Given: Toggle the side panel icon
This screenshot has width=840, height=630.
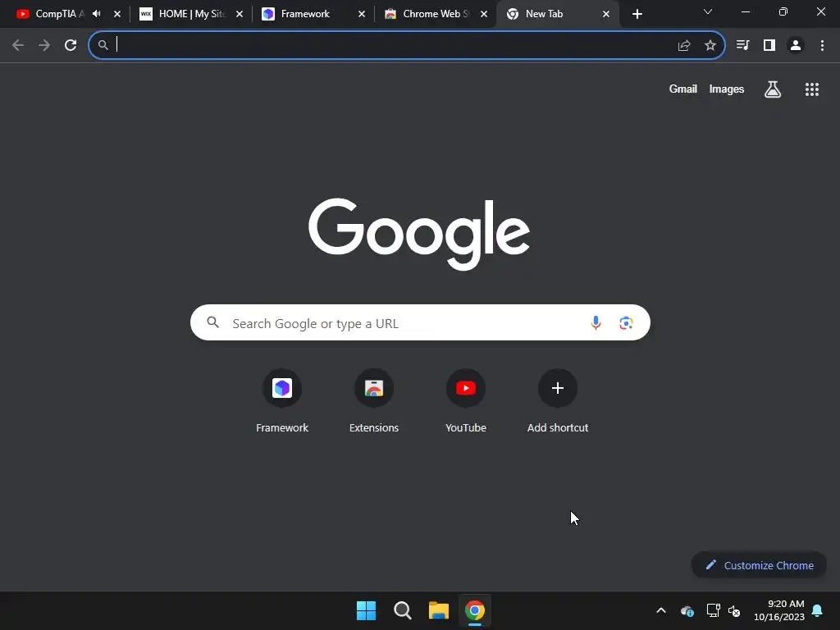Looking at the screenshot, I should (769, 45).
